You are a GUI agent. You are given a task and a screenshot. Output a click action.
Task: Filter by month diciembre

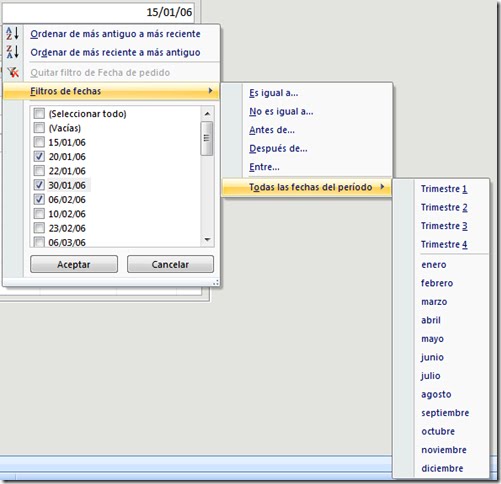(442, 468)
